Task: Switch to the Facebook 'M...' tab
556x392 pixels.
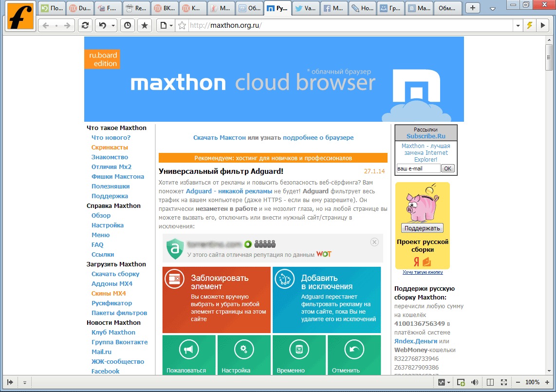Action: [334, 8]
